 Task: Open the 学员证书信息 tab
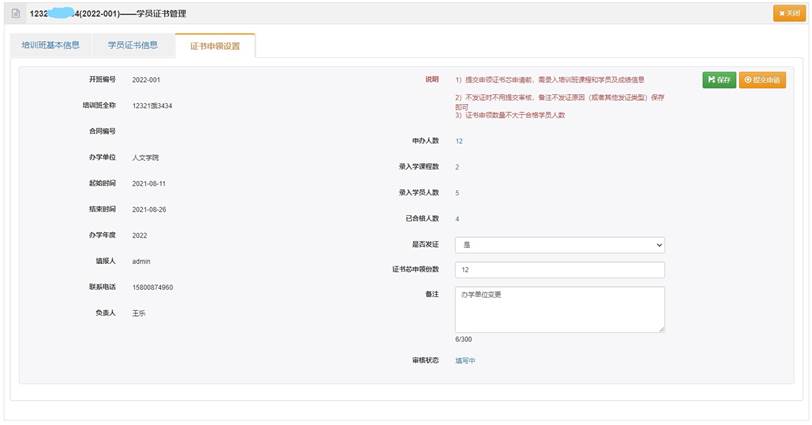[132, 45]
